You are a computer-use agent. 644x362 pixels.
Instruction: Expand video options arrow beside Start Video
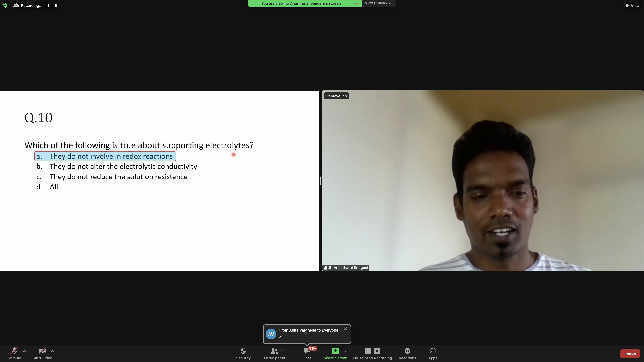coord(53,351)
